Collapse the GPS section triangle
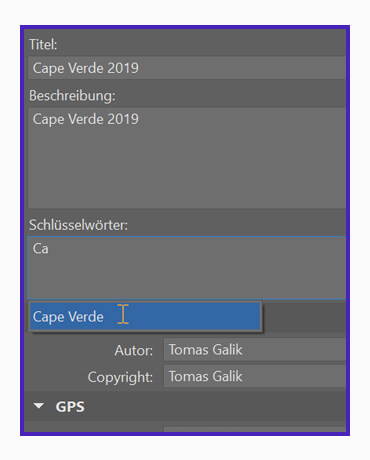Image resolution: width=370 pixels, height=460 pixels. [x=39, y=406]
